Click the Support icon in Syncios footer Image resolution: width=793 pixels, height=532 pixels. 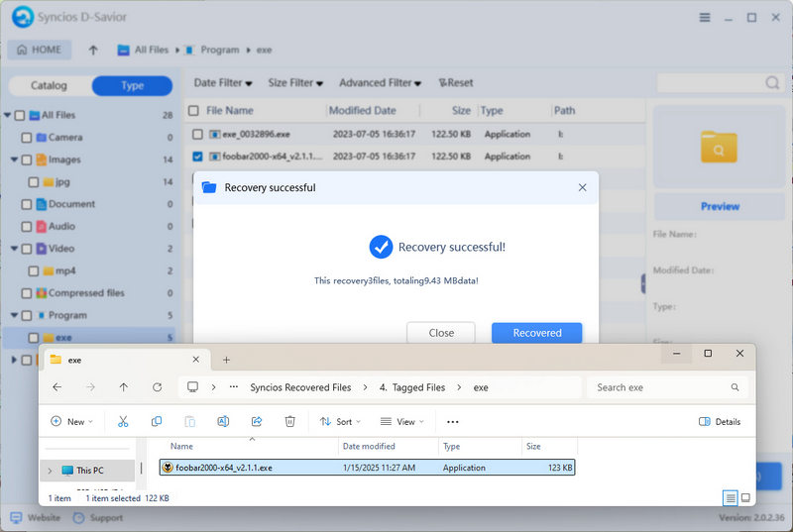pyautogui.click(x=78, y=518)
